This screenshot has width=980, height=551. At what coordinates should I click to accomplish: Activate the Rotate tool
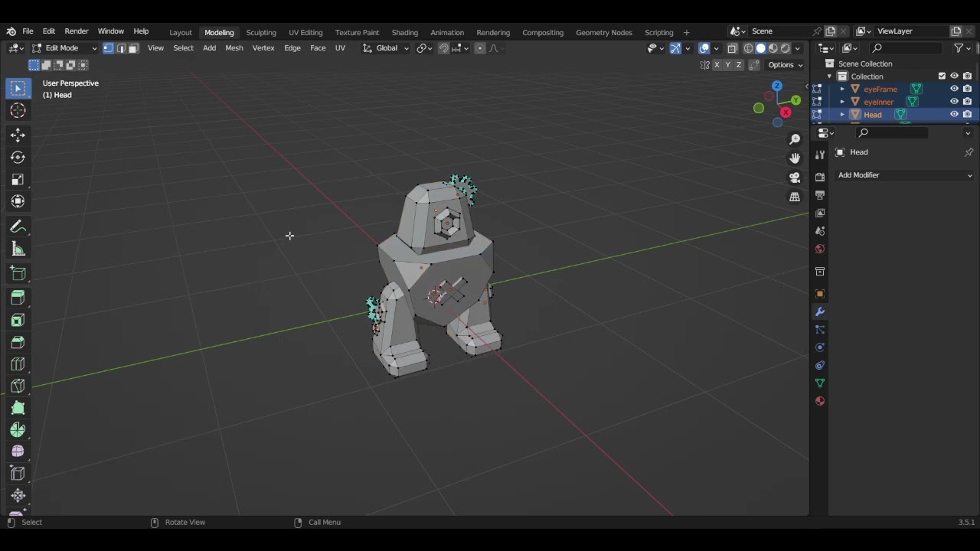tap(18, 158)
